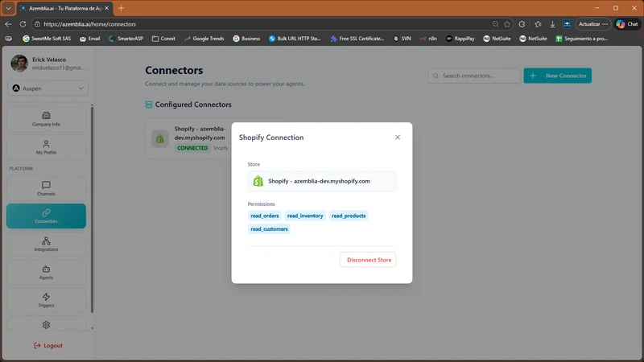644x362 pixels.
Task: Open the Google Trends bookmark
Action: [x=204, y=39]
